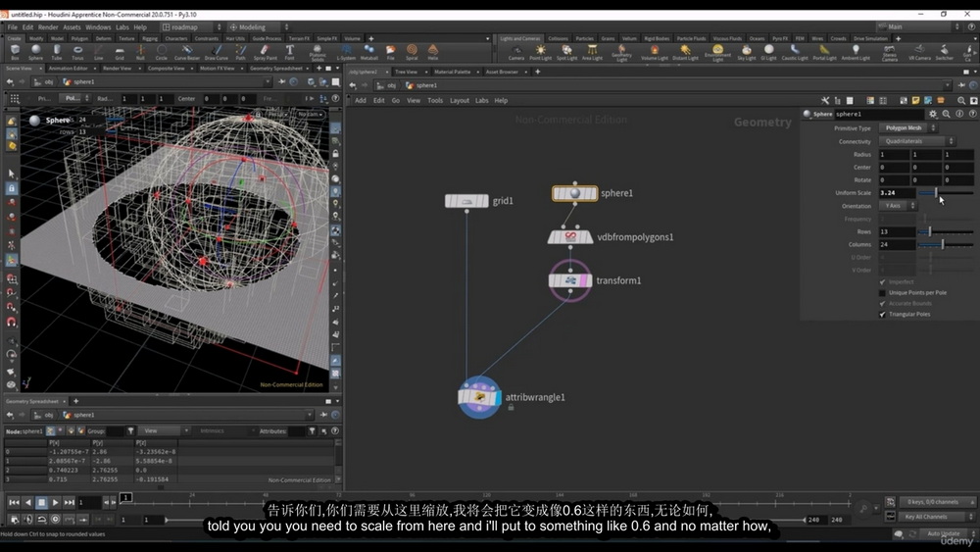Click the Switcher shelf tool
This screenshot has height=552, width=980.
[945, 53]
